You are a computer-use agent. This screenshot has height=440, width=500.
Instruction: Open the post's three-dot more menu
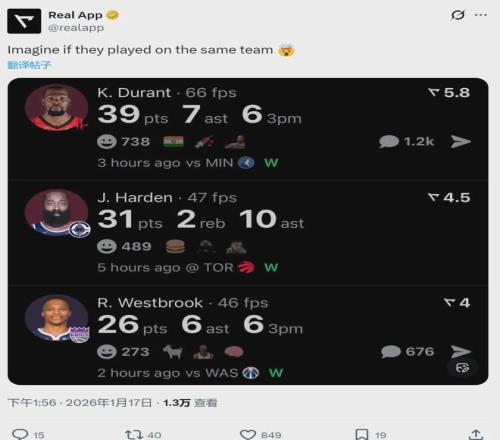pyautogui.click(x=481, y=15)
